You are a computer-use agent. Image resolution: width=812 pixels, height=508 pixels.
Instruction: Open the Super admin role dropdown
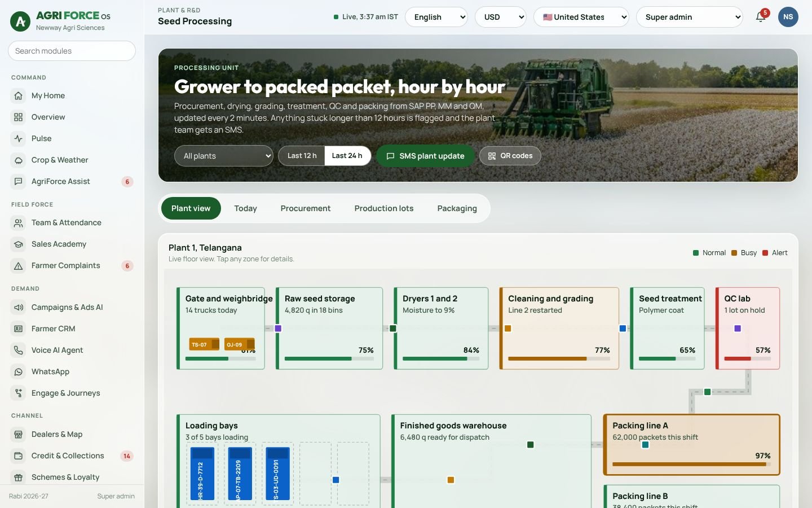[690, 17]
